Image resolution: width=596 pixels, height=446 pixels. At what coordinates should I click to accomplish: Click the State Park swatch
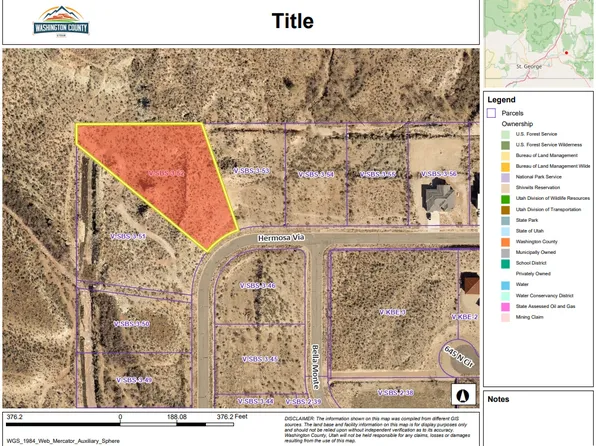pyautogui.click(x=506, y=220)
